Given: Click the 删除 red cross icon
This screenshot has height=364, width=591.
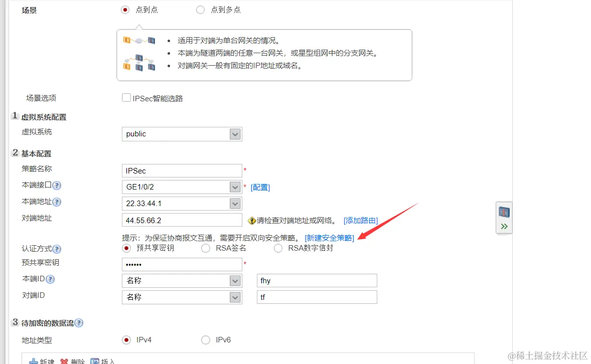Looking at the screenshot, I should (64, 361).
